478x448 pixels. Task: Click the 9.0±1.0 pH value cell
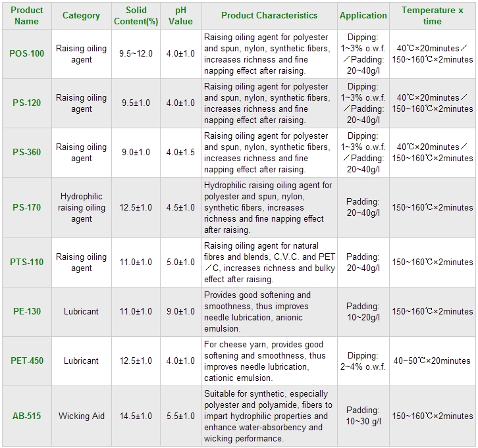[x=180, y=311]
